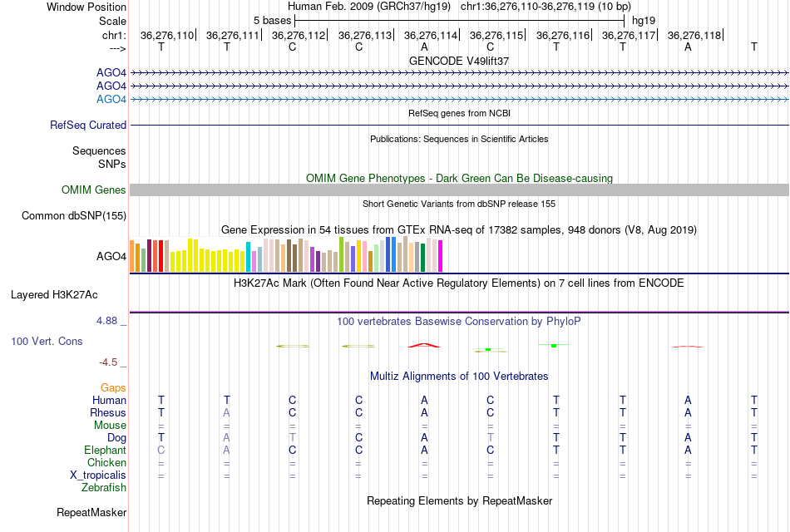Image resolution: width=790 pixels, height=532 pixels.
Task: Click the Sequences track label
Action: [99, 150]
